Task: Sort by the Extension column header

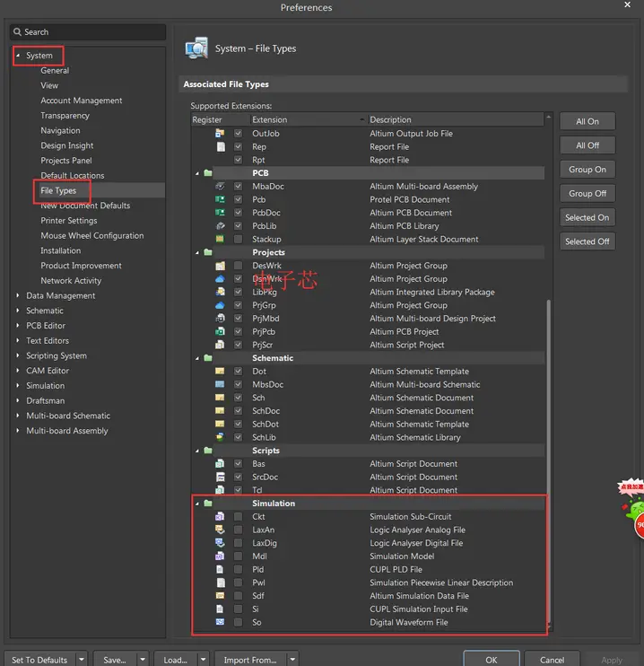Action: click(x=309, y=119)
